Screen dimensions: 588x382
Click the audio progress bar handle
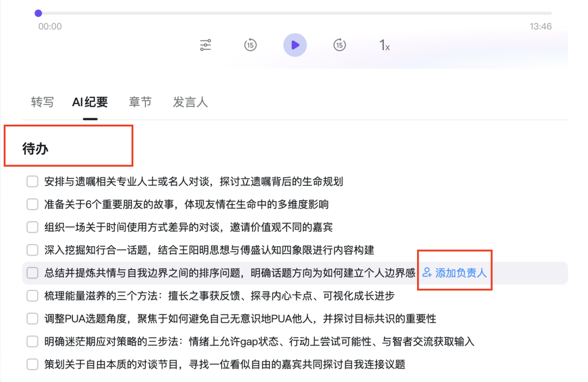(x=38, y=13)
